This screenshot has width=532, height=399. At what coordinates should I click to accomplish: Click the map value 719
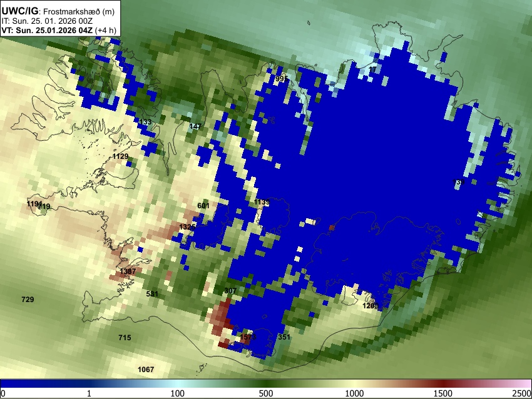(x=44, y=206)
